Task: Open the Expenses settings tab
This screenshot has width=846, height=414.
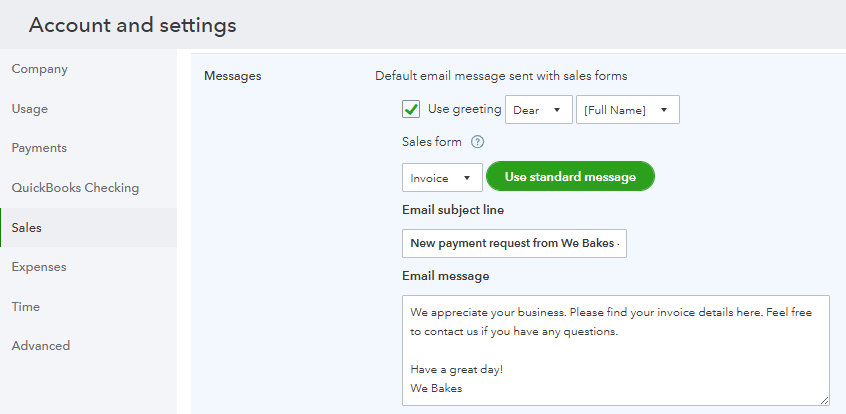Action: click(x=39, y=267)
